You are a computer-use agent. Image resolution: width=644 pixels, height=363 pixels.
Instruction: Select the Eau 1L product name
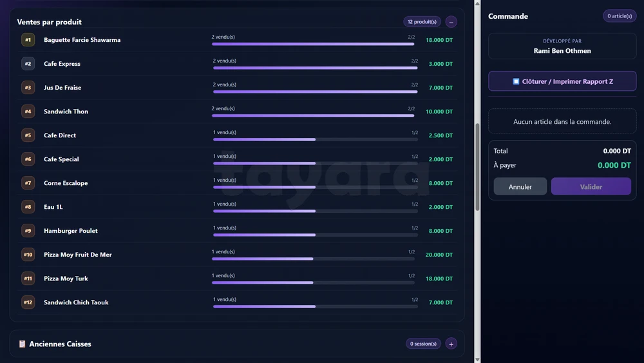(x=53, y=207)
